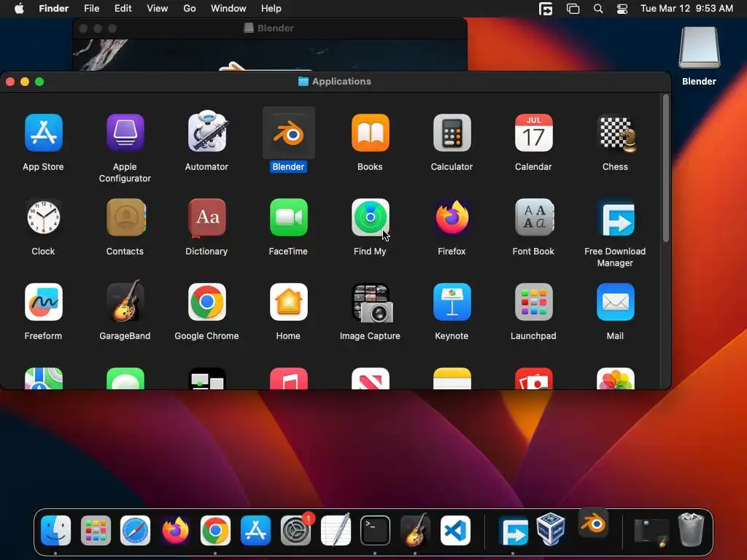
Task: Open the Help menu
Action: (271, 9)
